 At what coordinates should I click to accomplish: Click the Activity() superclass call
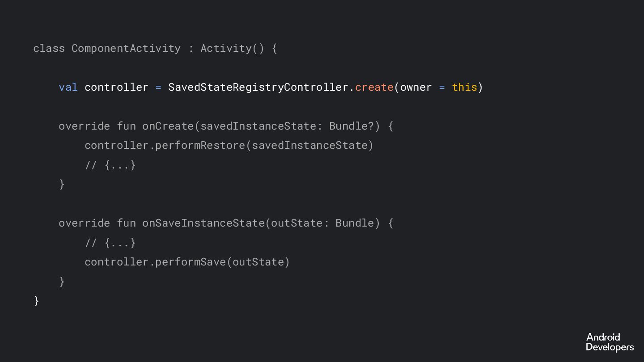[233, 48]
